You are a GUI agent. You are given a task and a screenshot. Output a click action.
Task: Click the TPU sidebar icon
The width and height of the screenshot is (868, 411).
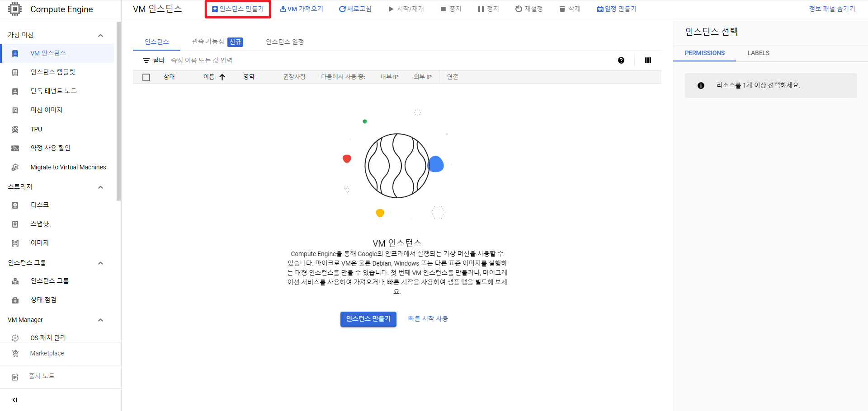pos(15,129)
